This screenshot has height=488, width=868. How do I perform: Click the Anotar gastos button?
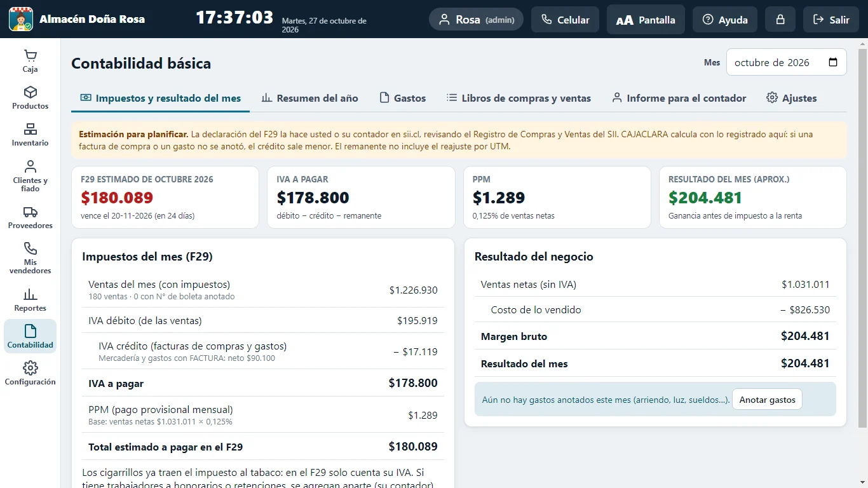767,400
